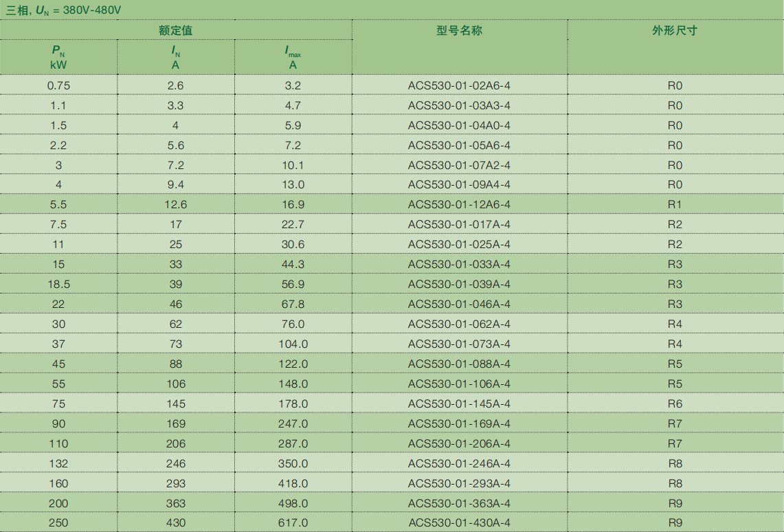
Task: Click model cell ACS530-01-430A-4
Action: pyautogui.click(x=459, y=522)
